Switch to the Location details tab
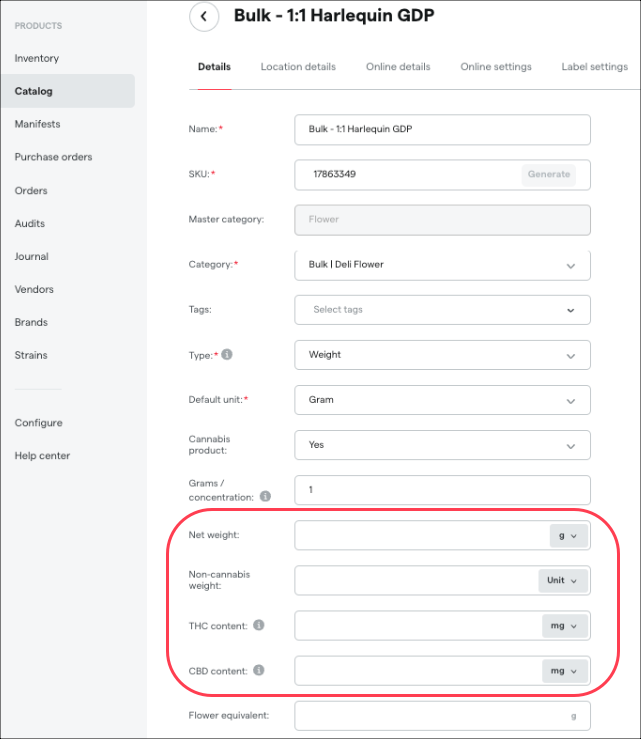 coord(298,67)
